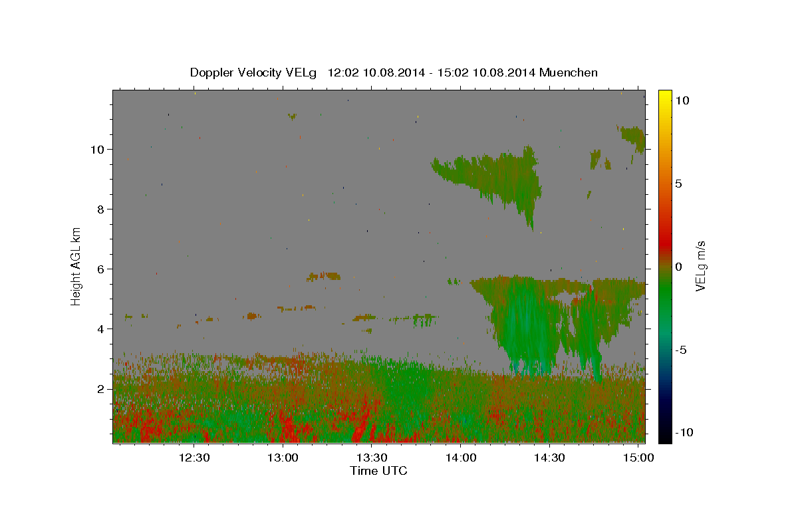This screenshot has height=532, width=798.
Task: Click the colorbar value '10' label
Action: [682, 100]
